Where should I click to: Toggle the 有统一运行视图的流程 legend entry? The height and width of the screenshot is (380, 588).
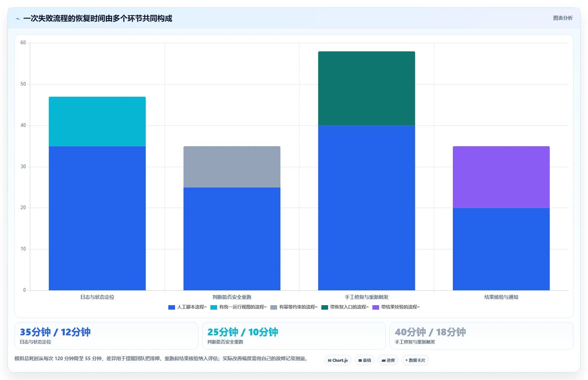coord(238,307)
